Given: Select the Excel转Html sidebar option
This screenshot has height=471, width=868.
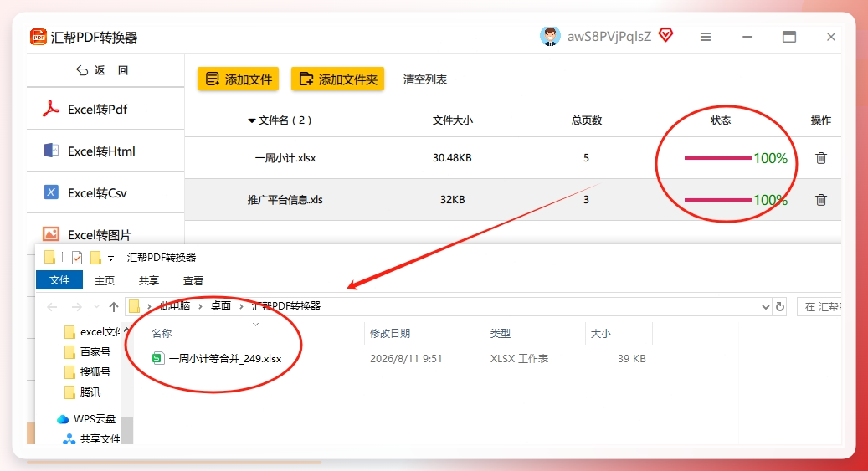Looking at the screenshot, I should [x=105, y=151].
